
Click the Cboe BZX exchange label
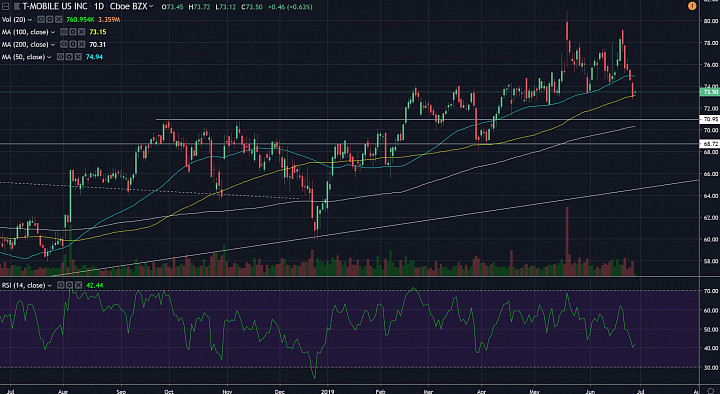pyautogui.click(x=129, y=7)
